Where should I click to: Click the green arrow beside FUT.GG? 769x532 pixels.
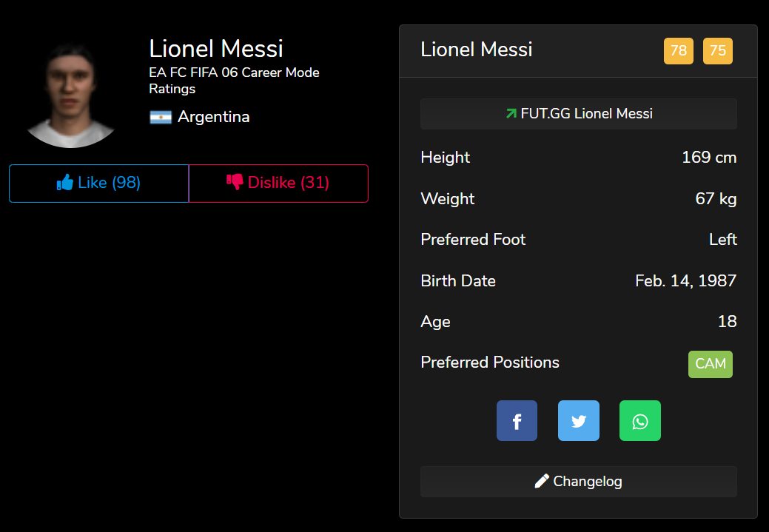click(x=511, y=114)
